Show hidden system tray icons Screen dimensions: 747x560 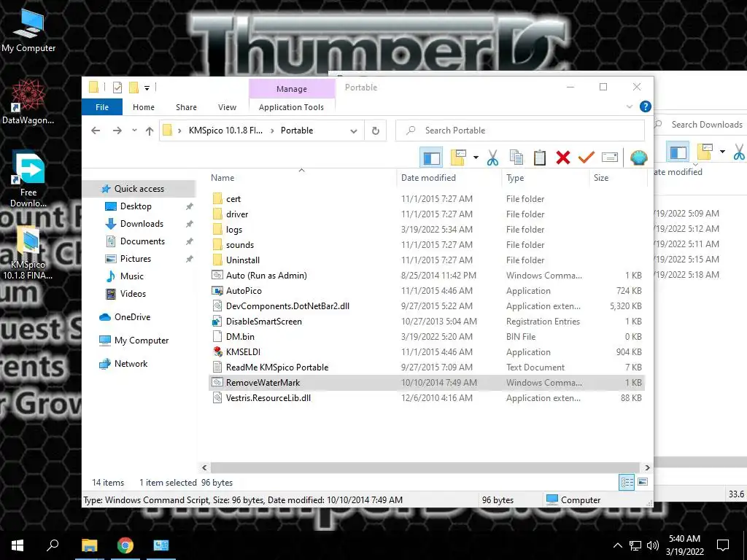pyautogui.click(x=617, y=545)
